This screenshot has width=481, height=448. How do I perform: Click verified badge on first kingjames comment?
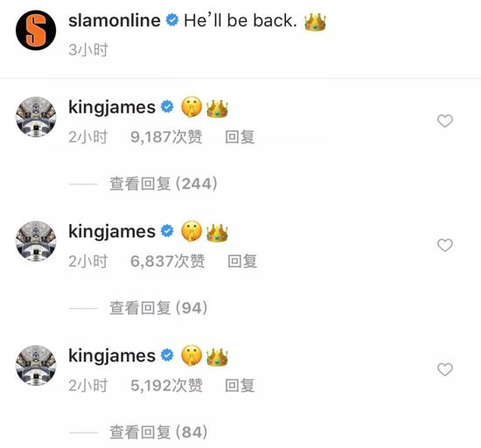point(167,107)
